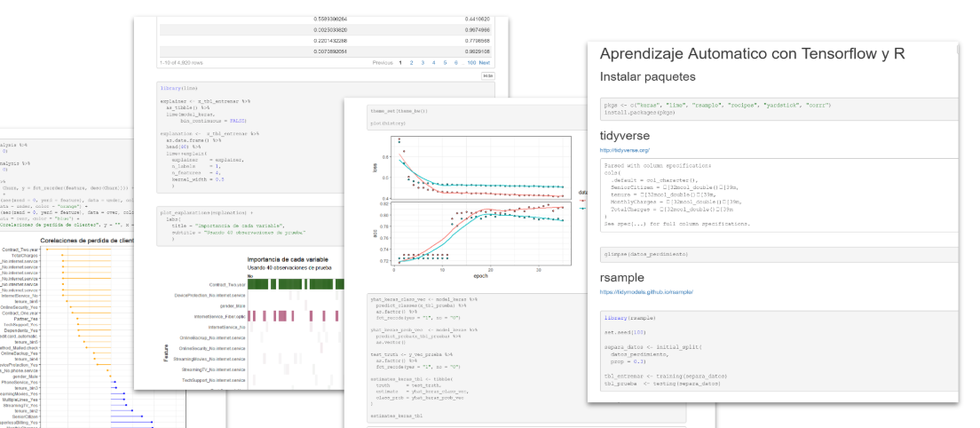Click the 'Corelaciones de perdida' chart title
Viewport: 980px width, 428px height.
coord(88,241)
